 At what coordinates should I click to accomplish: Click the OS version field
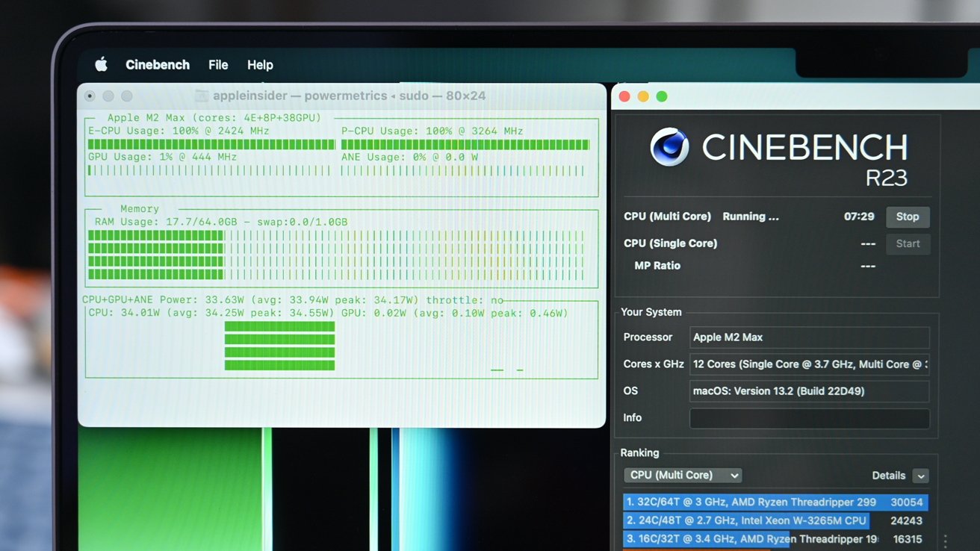click(x=810, y=391)
